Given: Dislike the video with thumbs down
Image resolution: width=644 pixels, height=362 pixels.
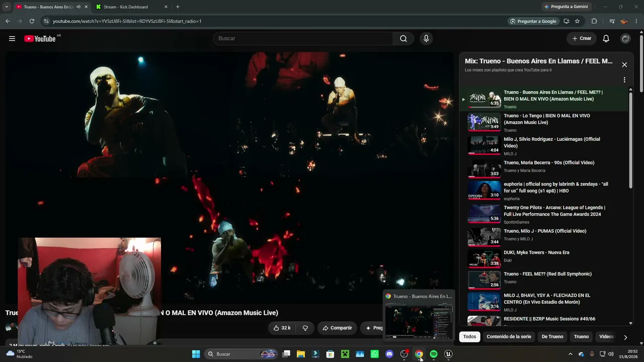Looking at the screenshot, I should (305, 328).
